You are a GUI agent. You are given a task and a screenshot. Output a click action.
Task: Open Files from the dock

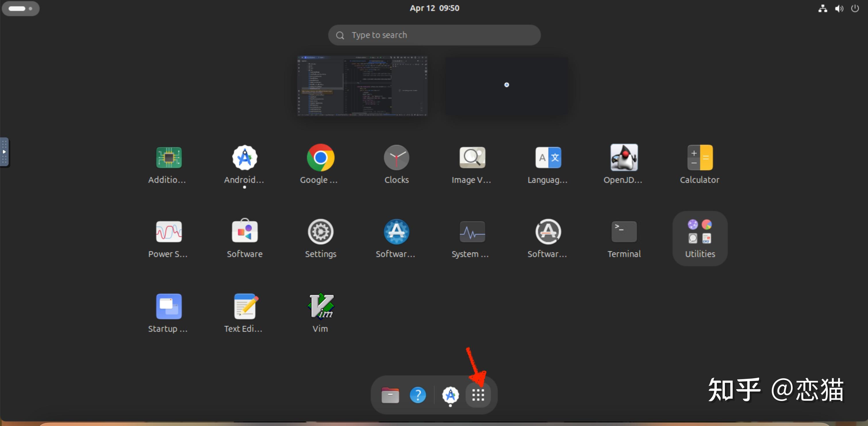click(390, 395)
